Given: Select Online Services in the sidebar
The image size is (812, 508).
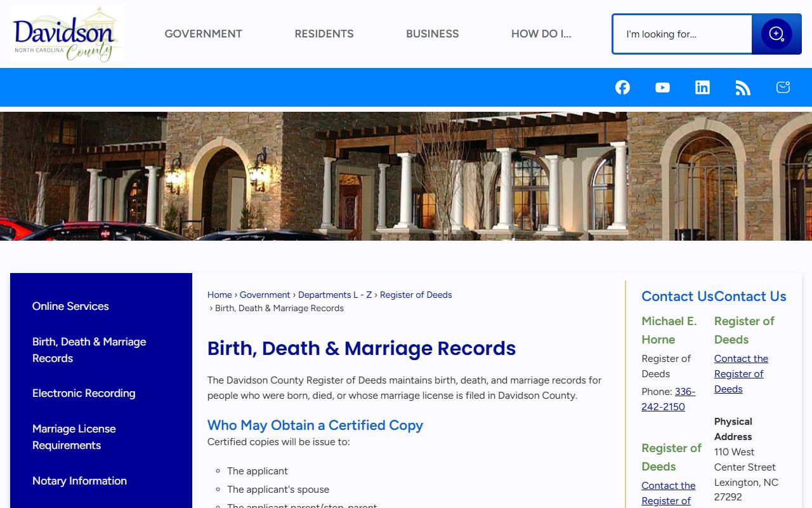Looking at the screenshot, I should point(70,306).
